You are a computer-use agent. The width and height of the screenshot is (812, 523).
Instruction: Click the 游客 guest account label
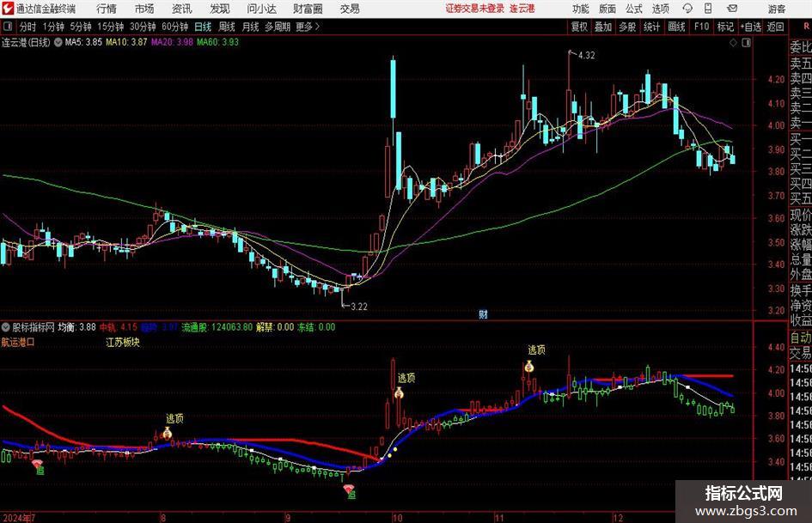[777, 9]
